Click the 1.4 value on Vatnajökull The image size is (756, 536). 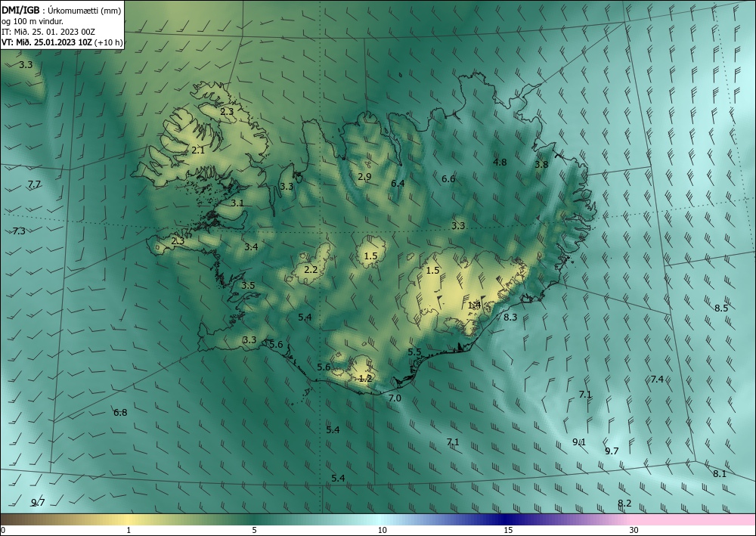[x=475, y=305]
